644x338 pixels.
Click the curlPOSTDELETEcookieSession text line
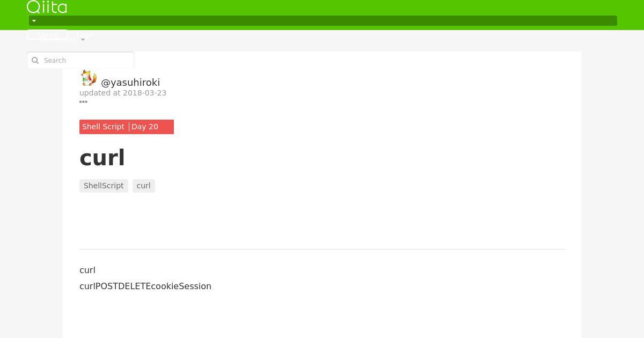(x=145, y=286)
